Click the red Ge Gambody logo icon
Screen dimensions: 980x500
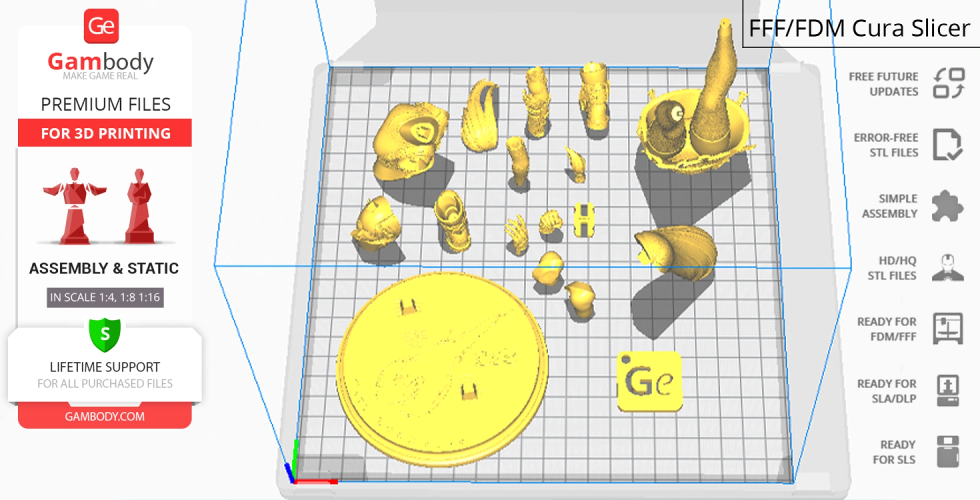(x=101, y=26)
